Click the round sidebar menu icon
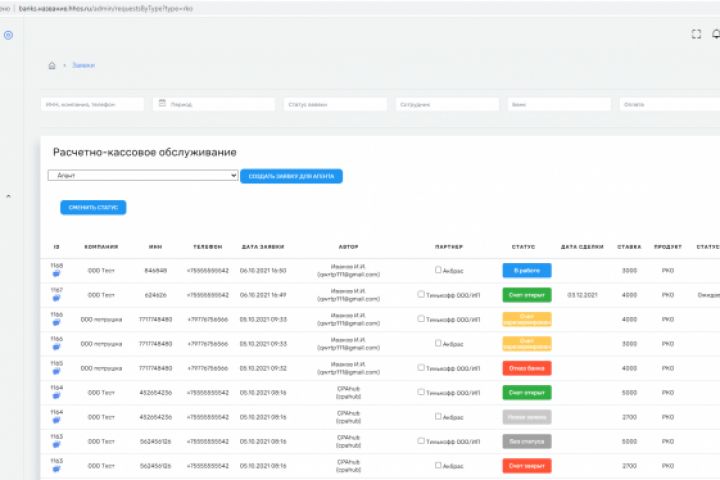 pos(8,35)
